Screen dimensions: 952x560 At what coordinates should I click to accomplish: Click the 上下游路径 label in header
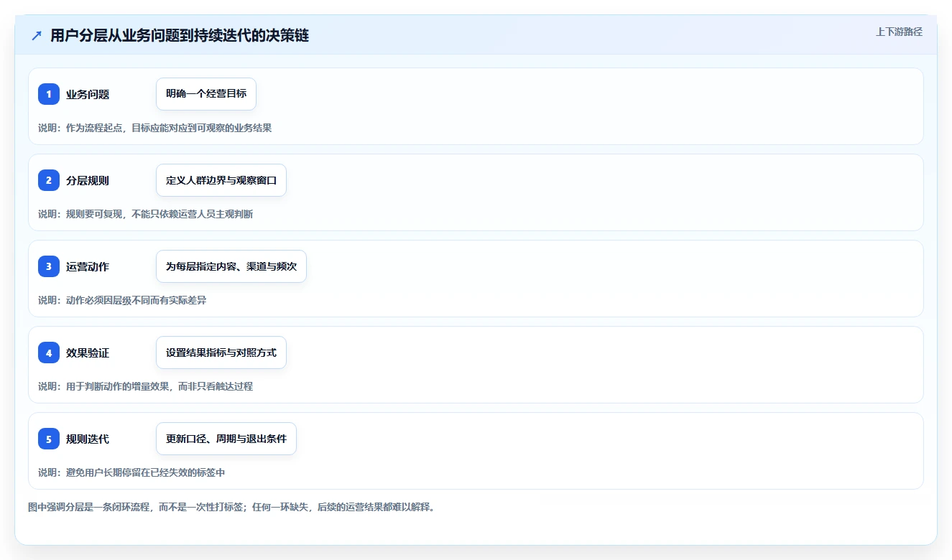(x=899, y=32)
